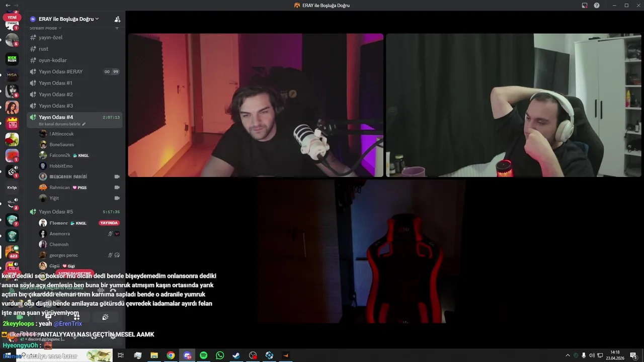Show hidden system tray icons

[x=568, y=355]
